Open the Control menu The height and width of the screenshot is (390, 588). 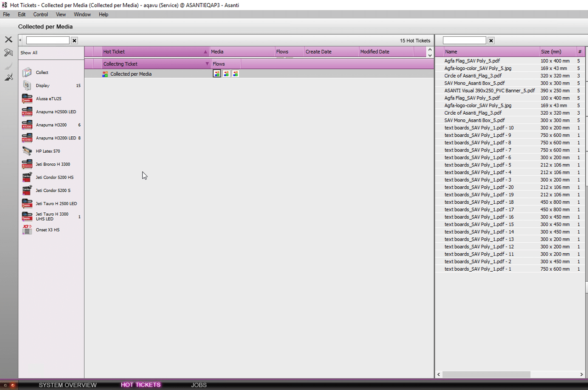(x=40, y=15)
